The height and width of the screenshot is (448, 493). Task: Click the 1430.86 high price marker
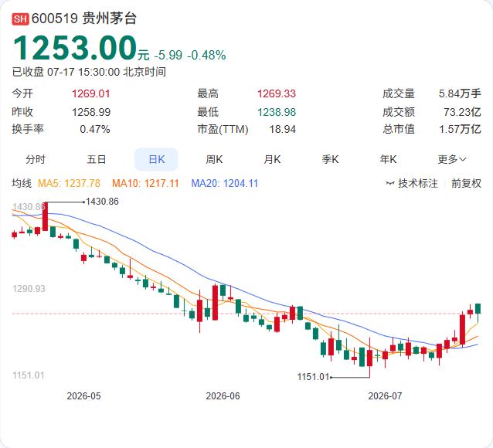pyautogui.click(x=102, y=201)
